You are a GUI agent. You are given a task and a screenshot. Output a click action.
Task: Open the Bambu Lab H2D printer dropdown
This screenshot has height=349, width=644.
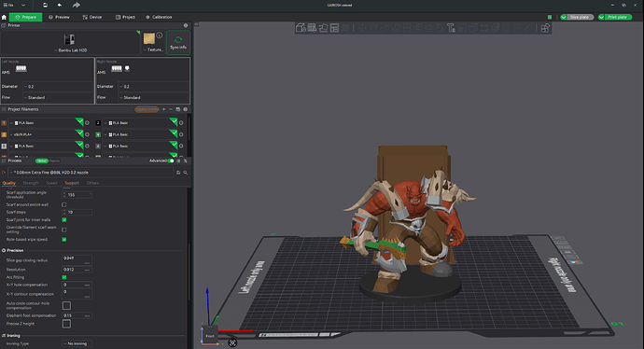(x=70, y=43)
